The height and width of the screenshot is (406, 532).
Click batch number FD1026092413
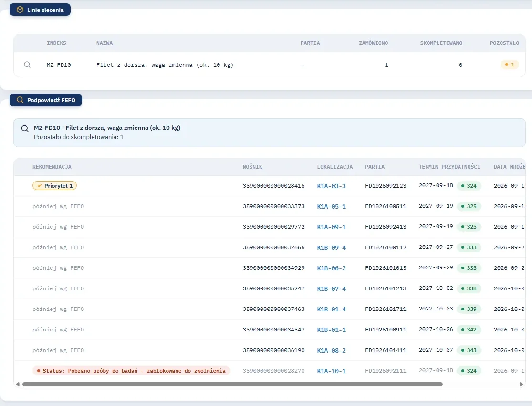(x=386, y=227)
